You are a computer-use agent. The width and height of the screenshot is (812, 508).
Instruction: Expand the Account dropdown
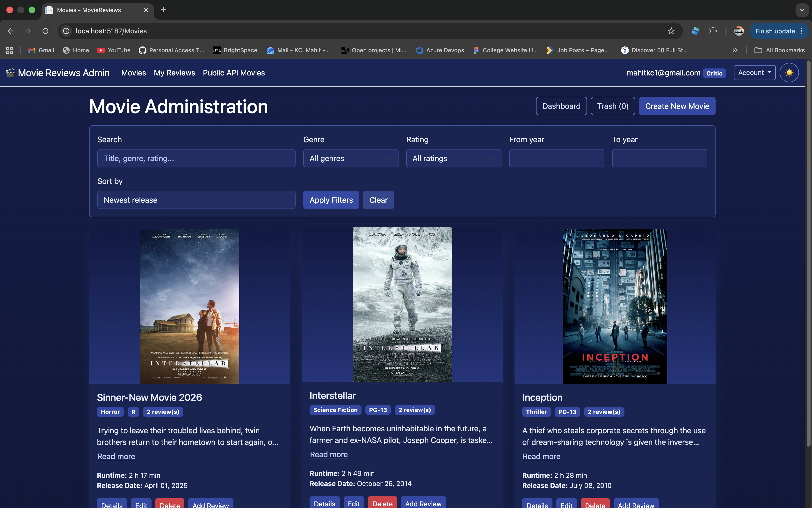click(755, 73)
